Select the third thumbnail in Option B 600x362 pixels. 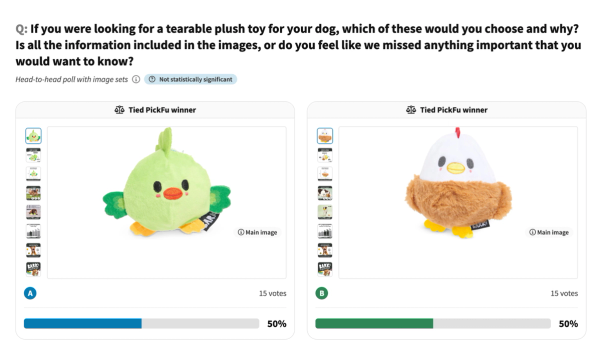click(x=325, y=174)
